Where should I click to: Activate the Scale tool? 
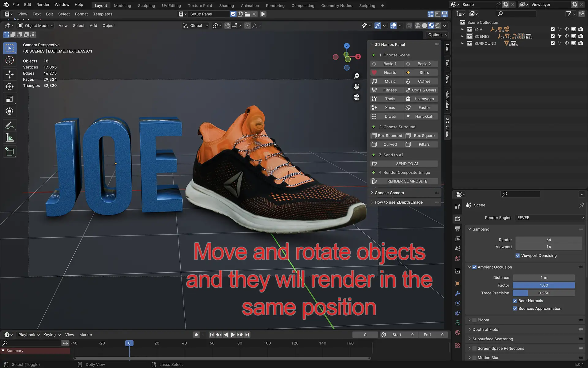[x=9, y=99]
